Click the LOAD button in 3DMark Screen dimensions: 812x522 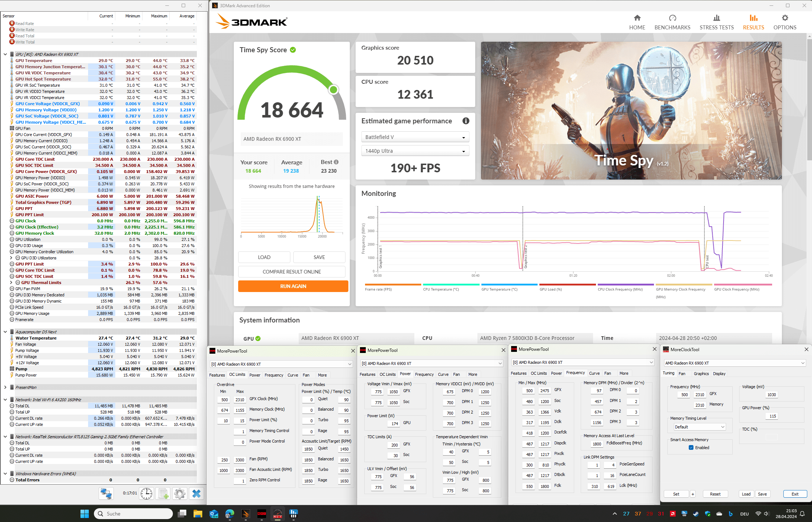tap(264, 257)
